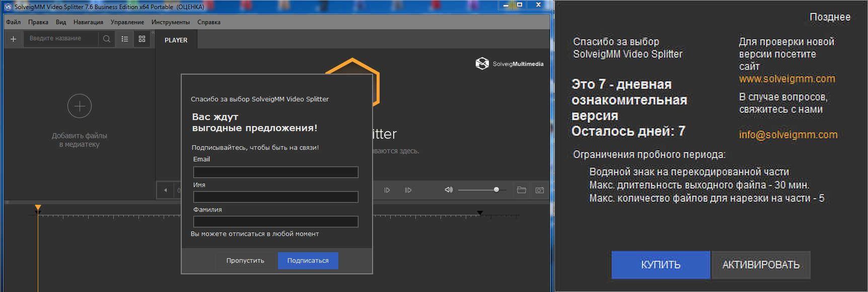Select the PLAYER tab
The width and height of the screenshot is (868, 292).
(176, 40)
